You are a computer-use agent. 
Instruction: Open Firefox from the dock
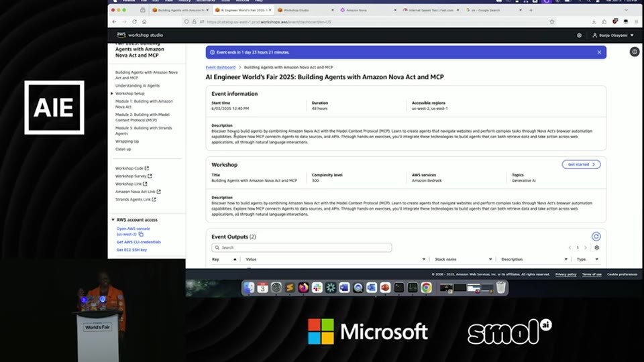pyautogui.click(x=303, y=288)
